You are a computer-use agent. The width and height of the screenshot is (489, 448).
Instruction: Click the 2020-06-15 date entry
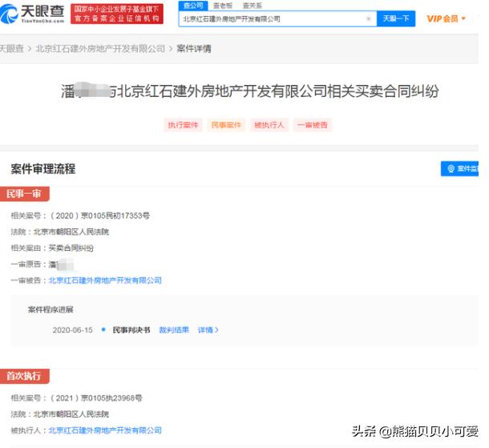pos(73,330)
